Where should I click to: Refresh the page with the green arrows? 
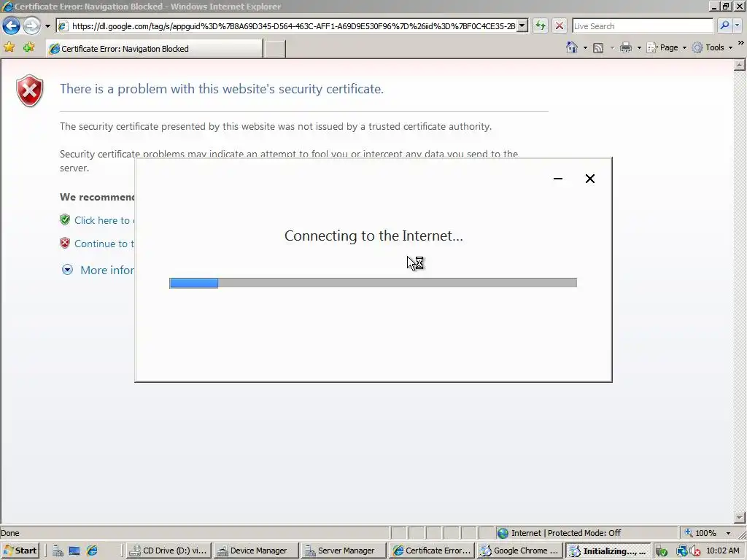point(541,26)
